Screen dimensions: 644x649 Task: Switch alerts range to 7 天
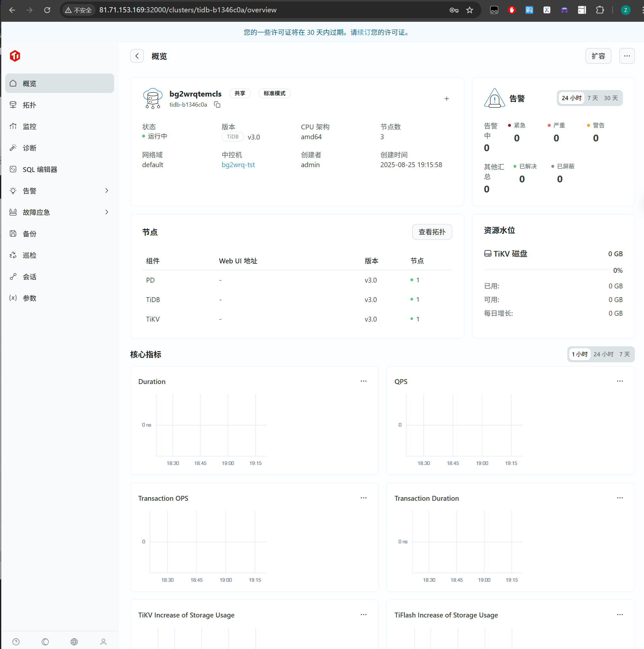[593, 98]
